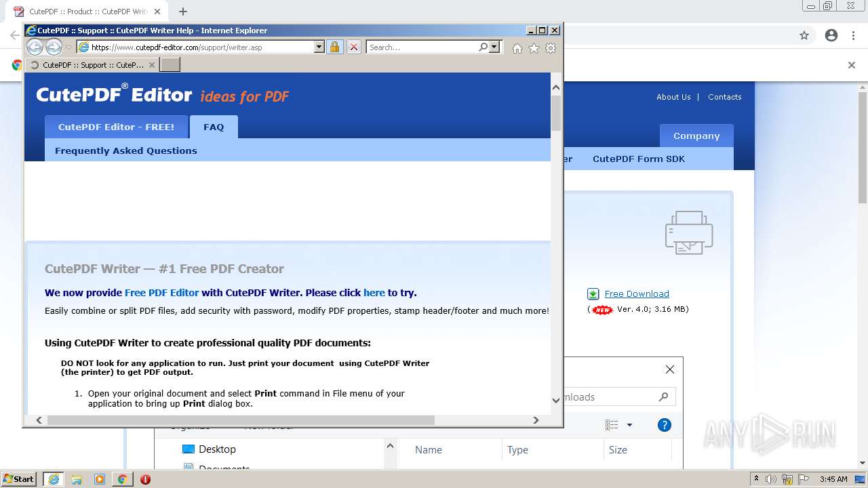Go back in Internet Explorer
The height and width of the screenshot is (488, 868).
coord(35,47)
